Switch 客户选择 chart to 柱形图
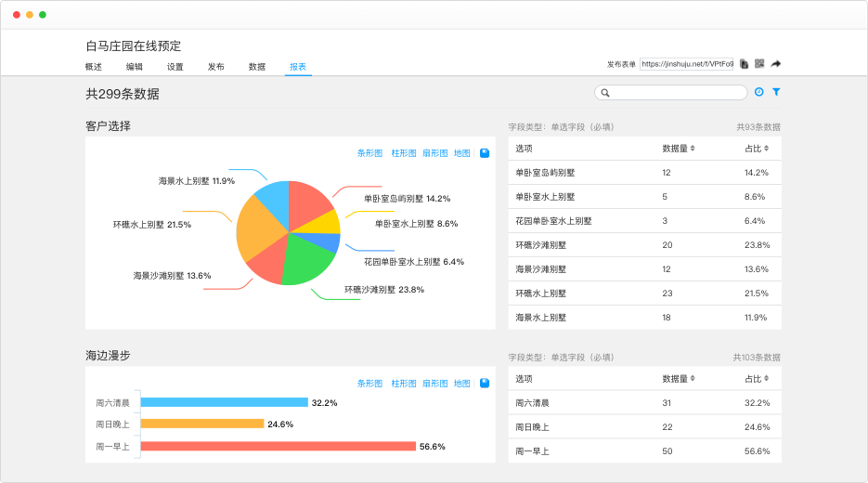Image resolution: width=868 pixels, height=483 pixels. (x=404, y=153)
